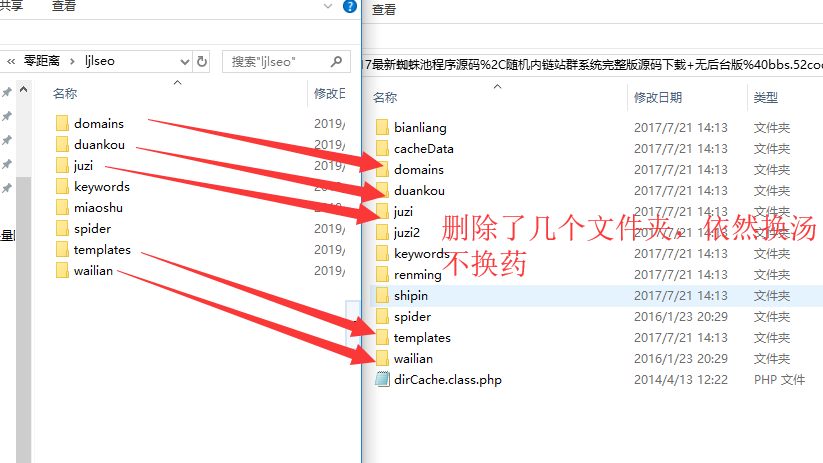Click the keywords folder name in ljlseo window

click(102, 186)
